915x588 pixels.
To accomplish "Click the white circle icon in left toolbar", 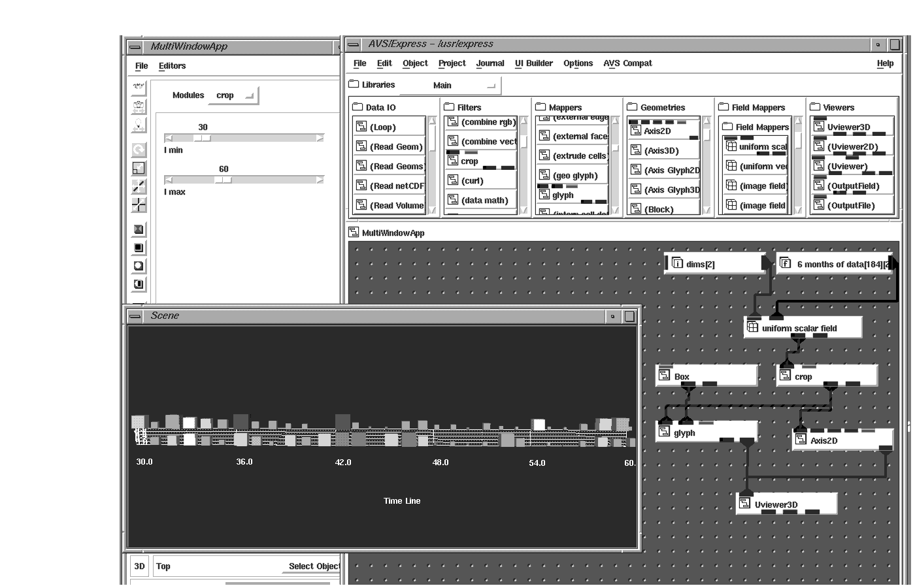I will tap(139, 266).
